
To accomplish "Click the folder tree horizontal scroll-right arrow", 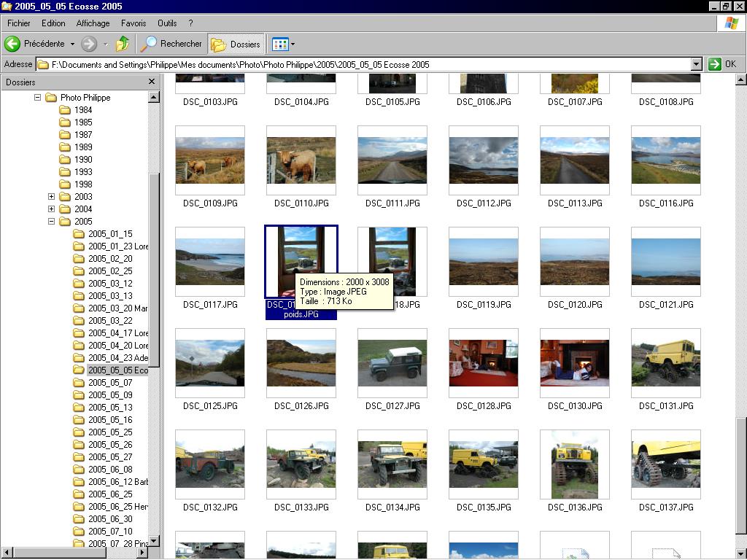I will click(143, 553).
